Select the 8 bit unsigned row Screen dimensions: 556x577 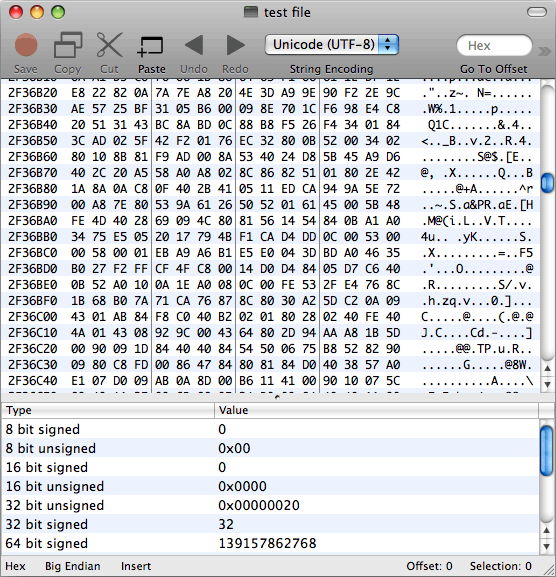click(x=270, y=448)
